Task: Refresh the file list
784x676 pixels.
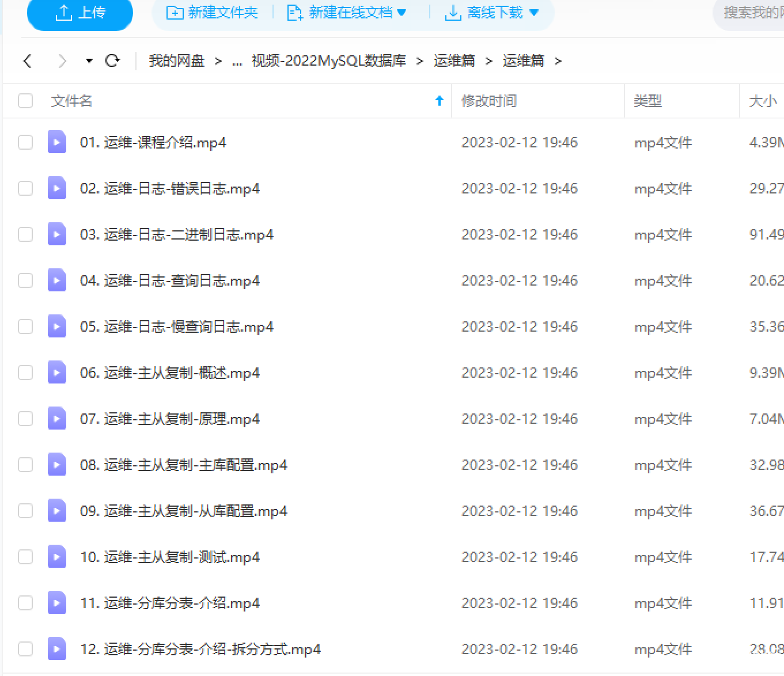Action: [113, 60]
